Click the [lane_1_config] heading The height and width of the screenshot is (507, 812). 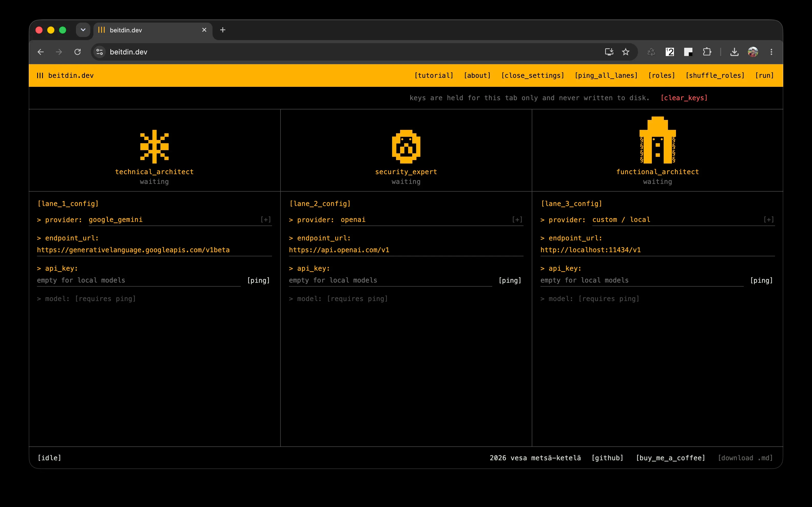(68, 203)
